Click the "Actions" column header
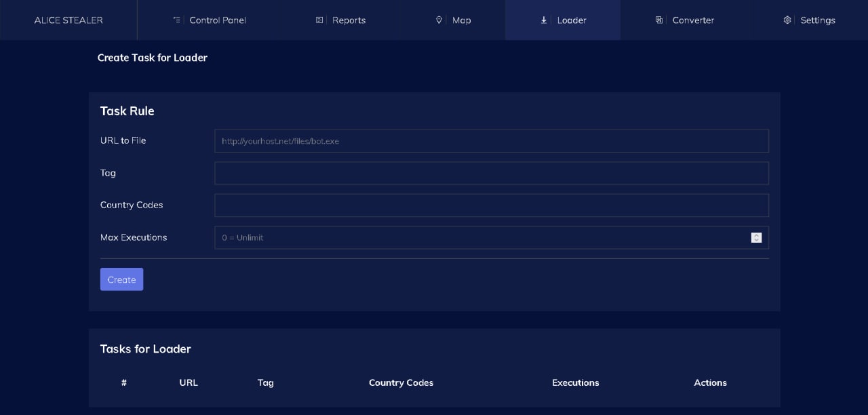Screen dimensions: 868x415 [x=710, y=382]
